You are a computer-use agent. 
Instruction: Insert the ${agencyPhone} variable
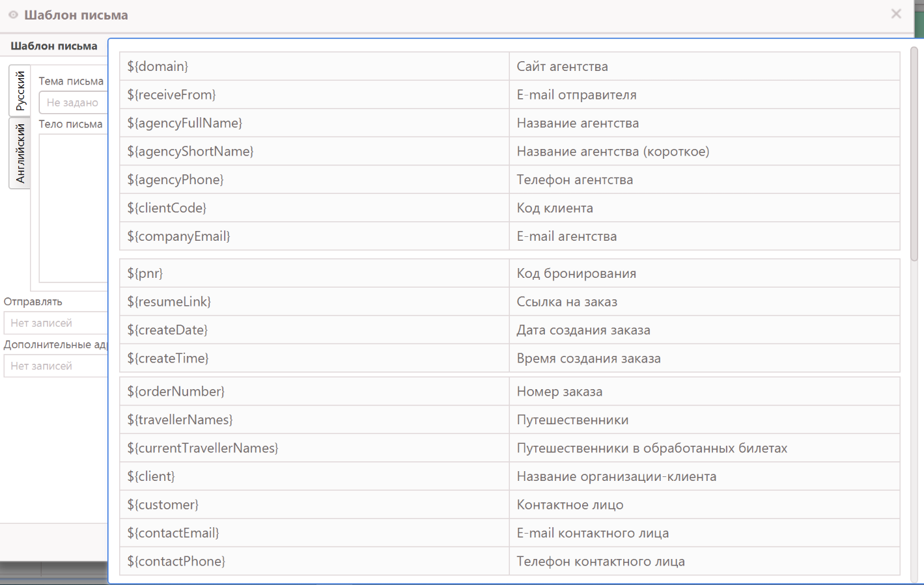coord(175,180)
